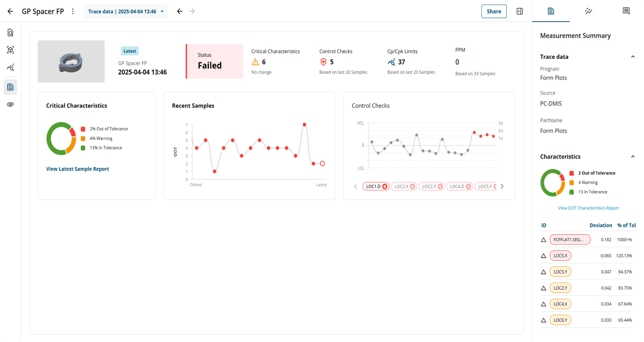Click the Control Checks shield icon
Image resolution: width=644 pixels, height=342 pixels.
coord(323,62)
